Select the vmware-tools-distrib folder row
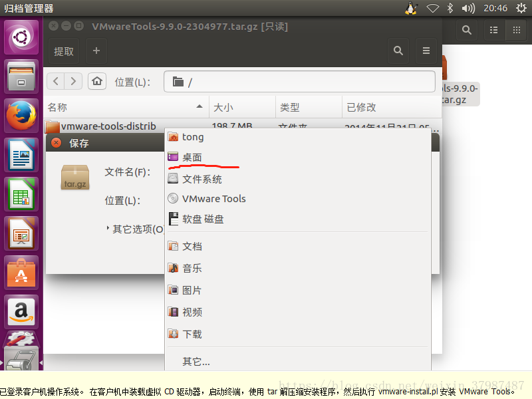The image size is (532, 399). 242,126
